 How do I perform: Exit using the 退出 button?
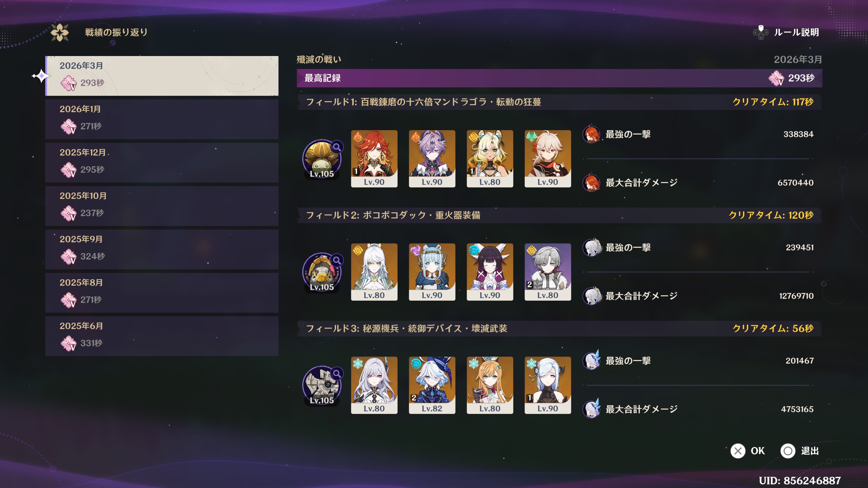800,451
